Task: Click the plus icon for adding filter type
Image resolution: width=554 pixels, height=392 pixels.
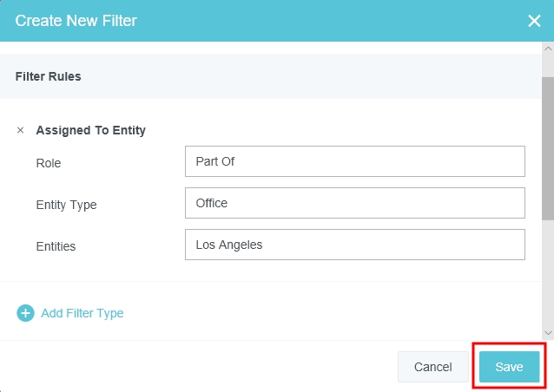Action: [25, 313]
